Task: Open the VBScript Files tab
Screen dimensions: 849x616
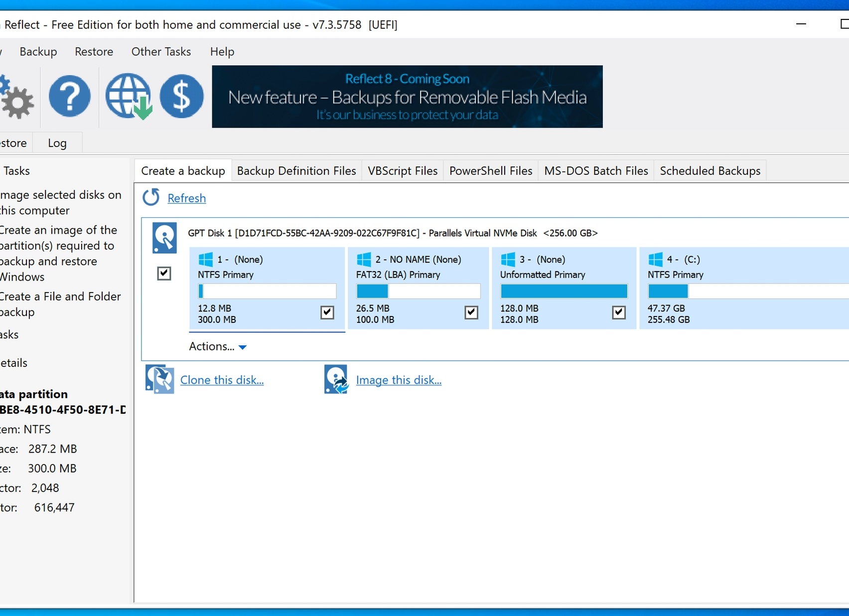Action: (x=403, y=171)
